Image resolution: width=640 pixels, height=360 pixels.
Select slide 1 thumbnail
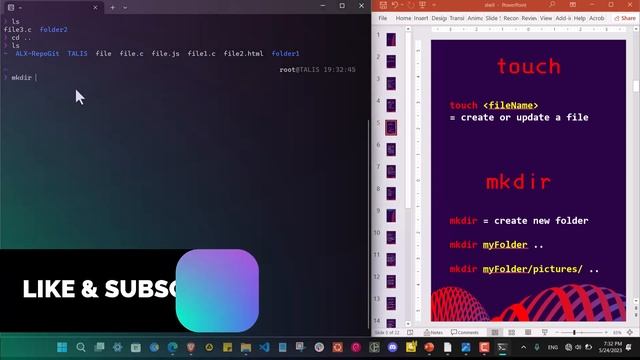(391, 40)
